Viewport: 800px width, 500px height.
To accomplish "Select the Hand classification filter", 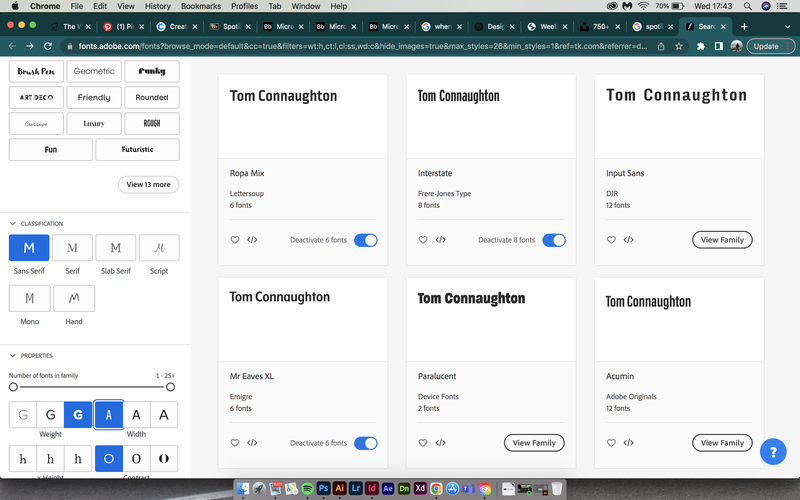I will point(74,298).
